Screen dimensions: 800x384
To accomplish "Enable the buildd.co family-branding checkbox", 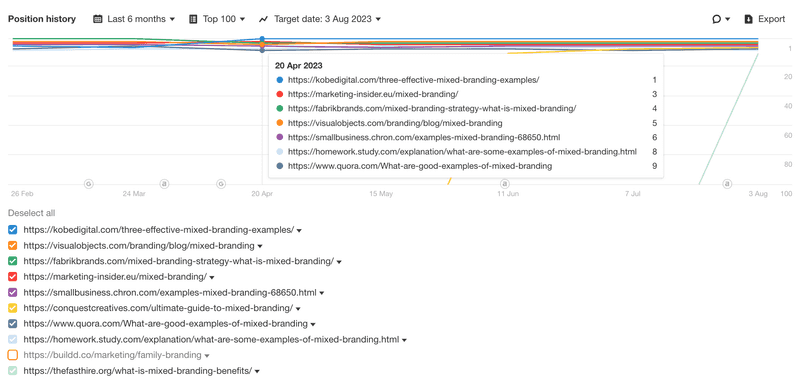I will click(x=13, y=355).
